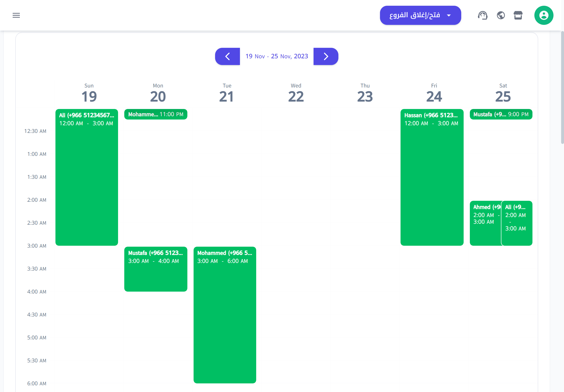Open the green user profile avatar
Viewport: 564px width, 392px height.
pos(544,15)
